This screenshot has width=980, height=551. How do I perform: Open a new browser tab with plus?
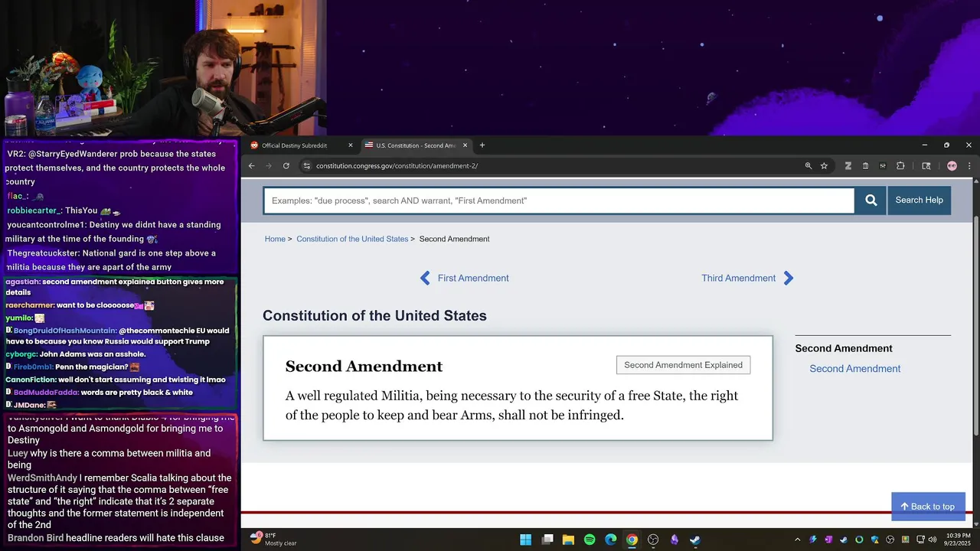[x=482, y=145]
